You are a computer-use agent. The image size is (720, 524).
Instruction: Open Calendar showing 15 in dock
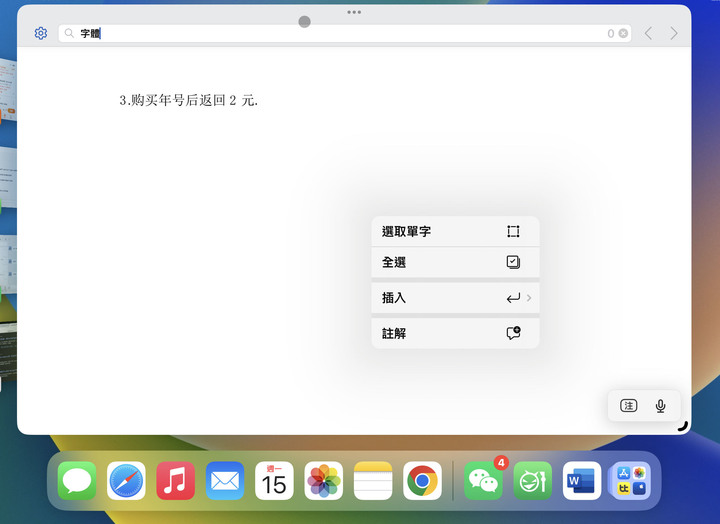[x=274, y=481]
